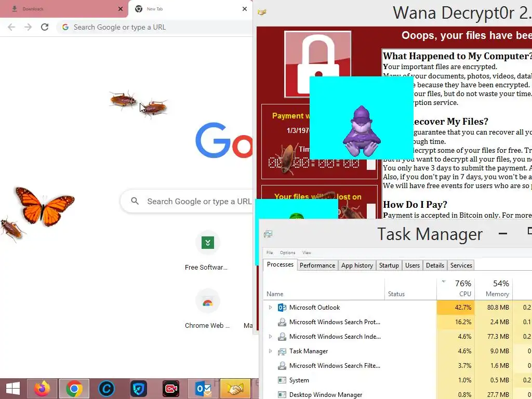
Task: Click the orange butterfly
Action: tap(45, 207)
